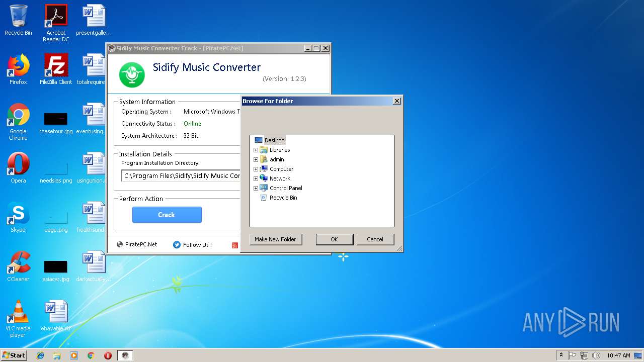This screenshot has width=644, height=362.
Task: Select Computer in the folder tree
Action: 281,169
